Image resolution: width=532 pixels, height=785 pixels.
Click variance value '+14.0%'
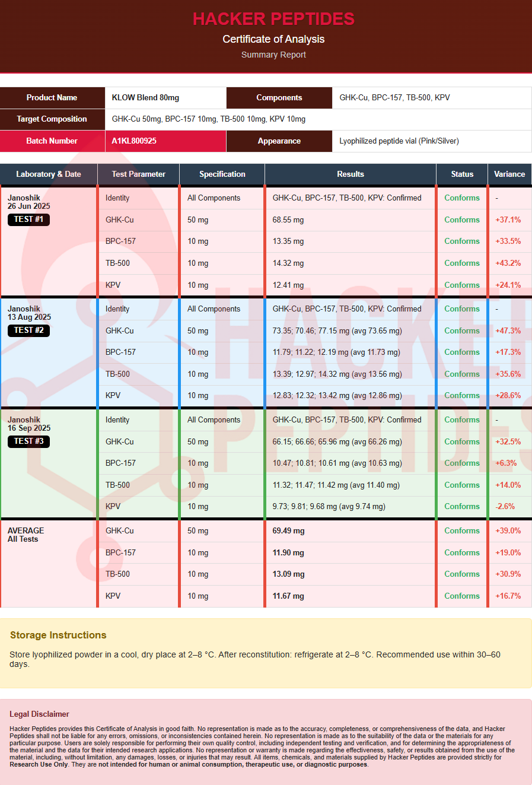tap(508, 485)
